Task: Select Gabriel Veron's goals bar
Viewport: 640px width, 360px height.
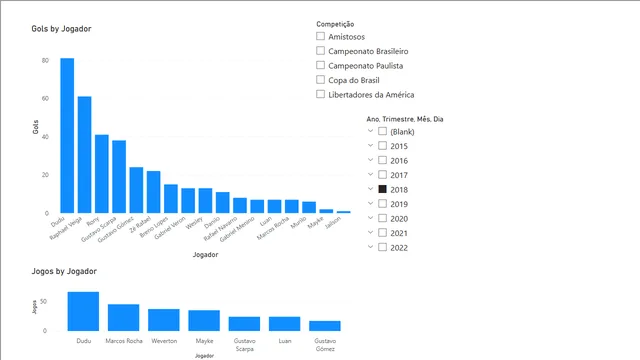Action: pyautogui.click(x=188, y=200)
